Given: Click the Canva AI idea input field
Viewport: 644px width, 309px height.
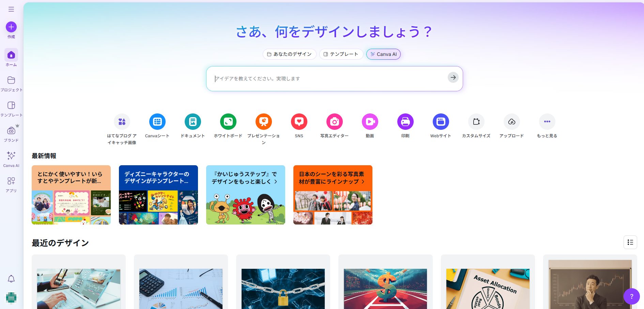Looking at the screenshot, I should click(327, 79).
